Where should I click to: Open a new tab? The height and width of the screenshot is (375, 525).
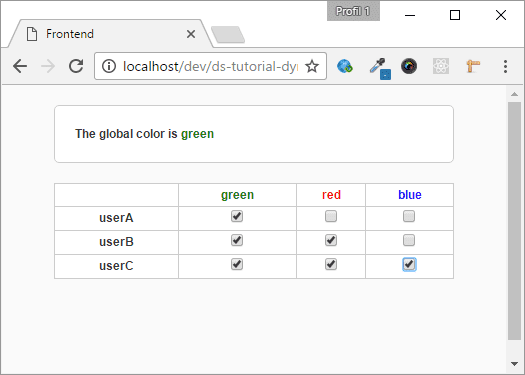click(x=228, y=34)
